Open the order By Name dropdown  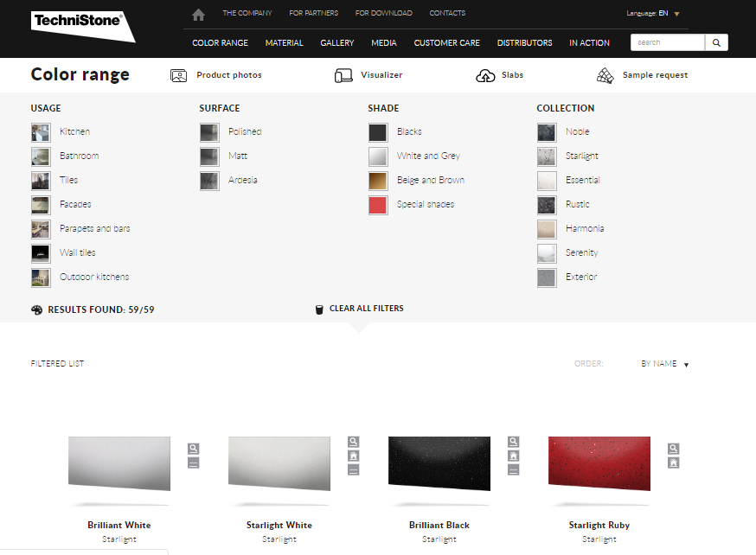[665, 364]
